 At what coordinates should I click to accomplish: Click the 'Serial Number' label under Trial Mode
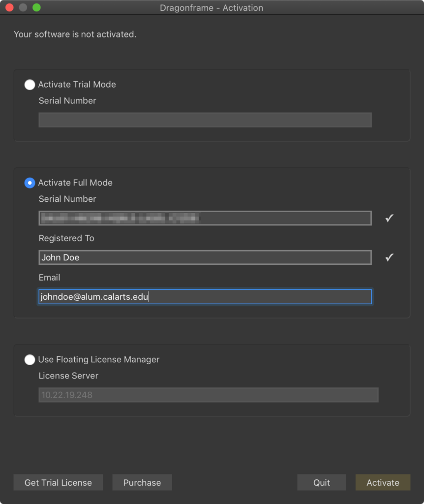(67, 101)
